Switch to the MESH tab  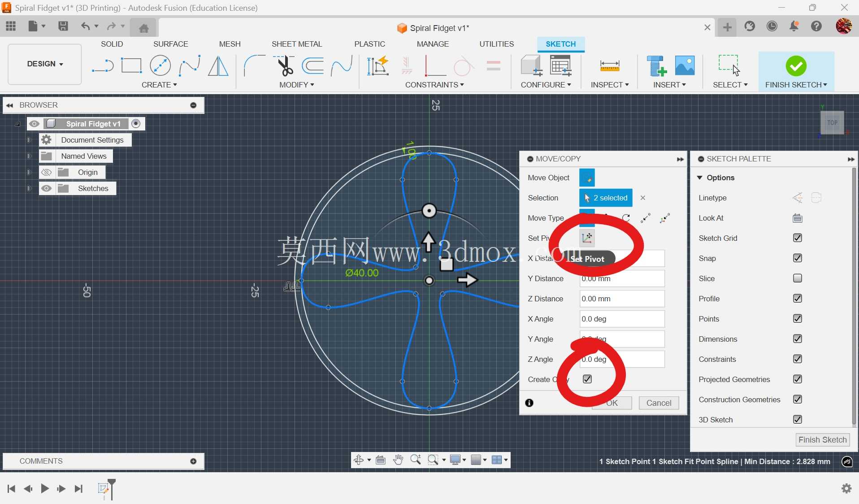tap(230, 44)
